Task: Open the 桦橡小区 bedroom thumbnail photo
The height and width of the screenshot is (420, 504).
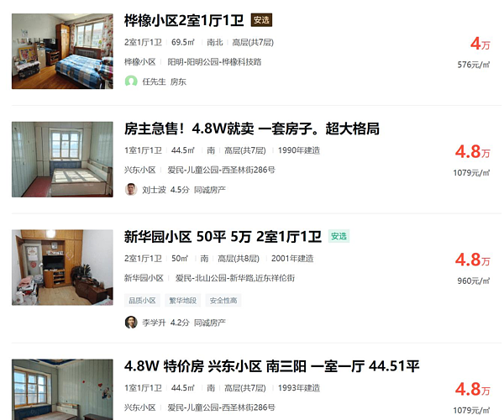Action: 62,51
